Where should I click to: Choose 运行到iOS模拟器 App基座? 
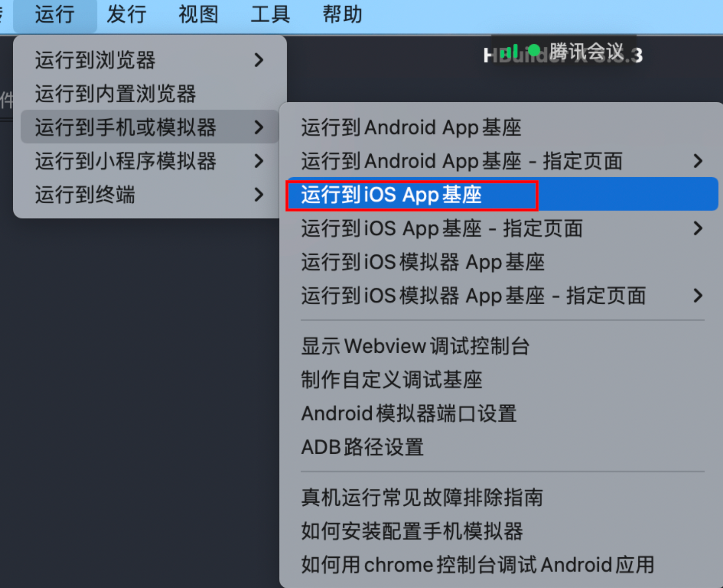tap(501, 262)
